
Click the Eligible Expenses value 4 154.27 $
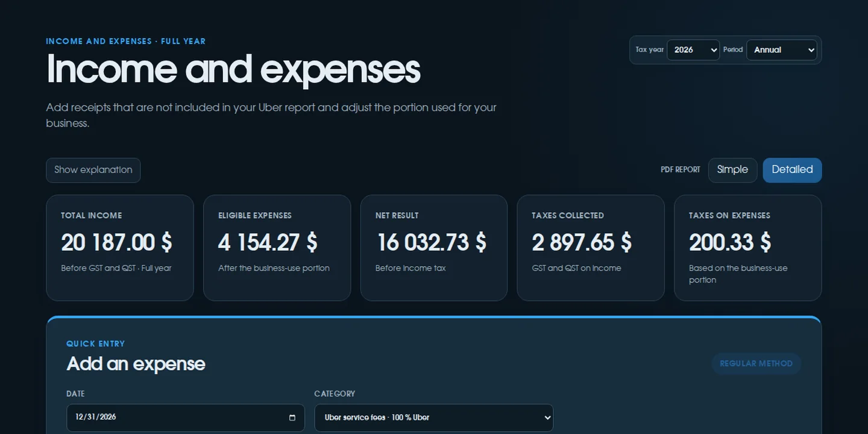pos(268,242)
